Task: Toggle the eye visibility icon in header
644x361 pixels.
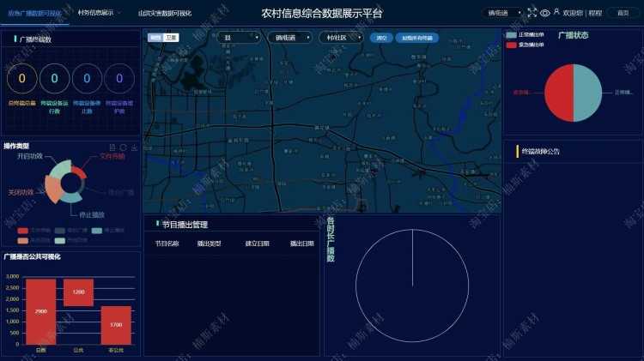Action: click(x=544, y=13)
